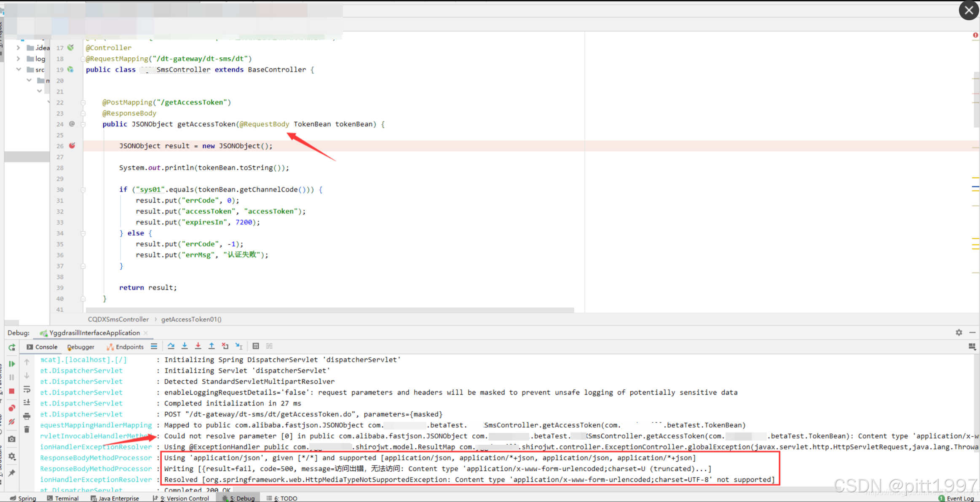Toggle the breakpoint on line 26
The width and height of the screenshot is (980, 502).
(x=72, y=146)
